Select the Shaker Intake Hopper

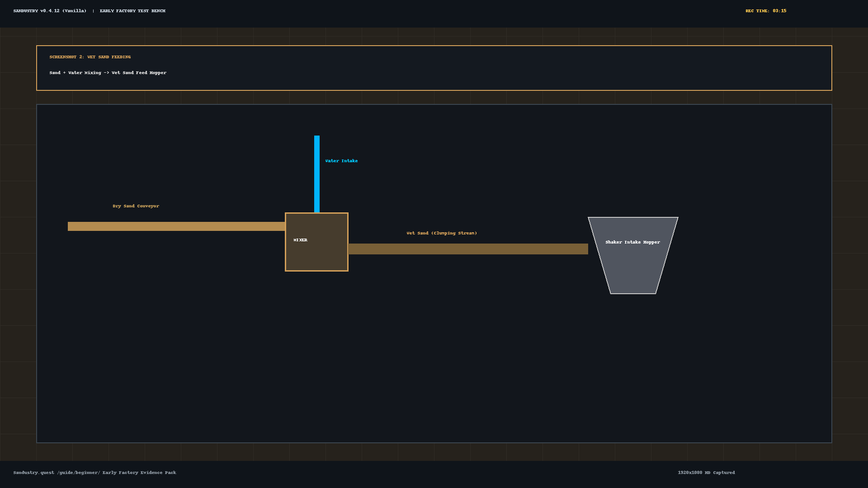click(633, 255)
